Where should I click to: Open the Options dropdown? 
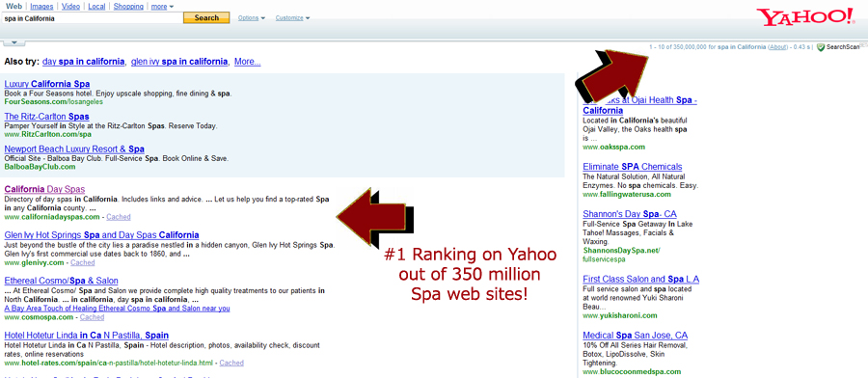click(x=252, y=17)
